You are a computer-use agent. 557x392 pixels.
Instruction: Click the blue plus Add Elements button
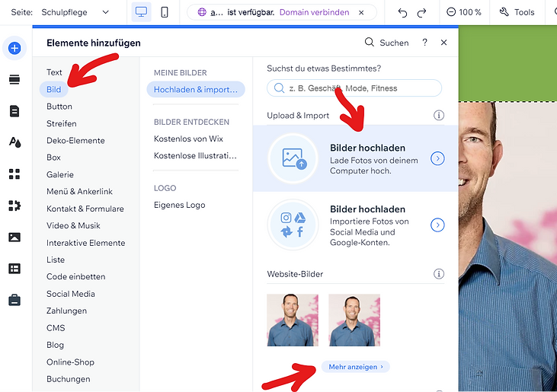pos(14,48)
